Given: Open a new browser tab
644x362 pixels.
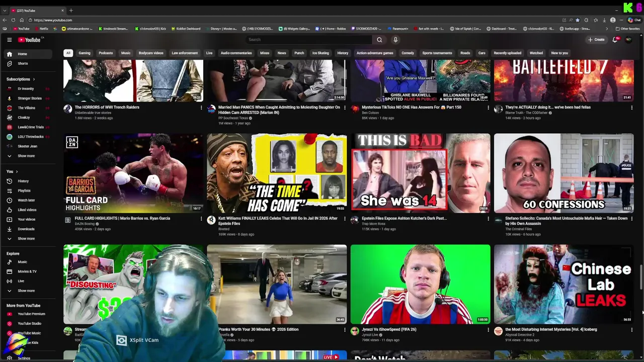Looking at the screenshot, I should click(71, 10).
